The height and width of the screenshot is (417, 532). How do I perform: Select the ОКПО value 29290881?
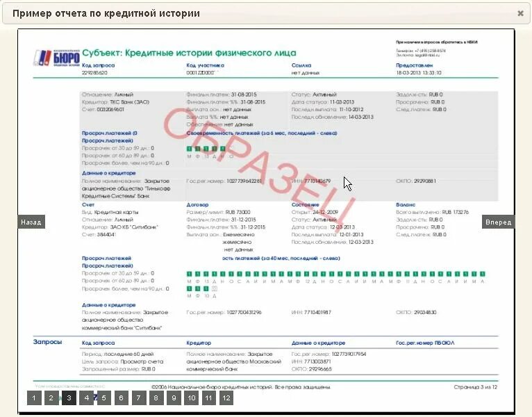[425, 181]
